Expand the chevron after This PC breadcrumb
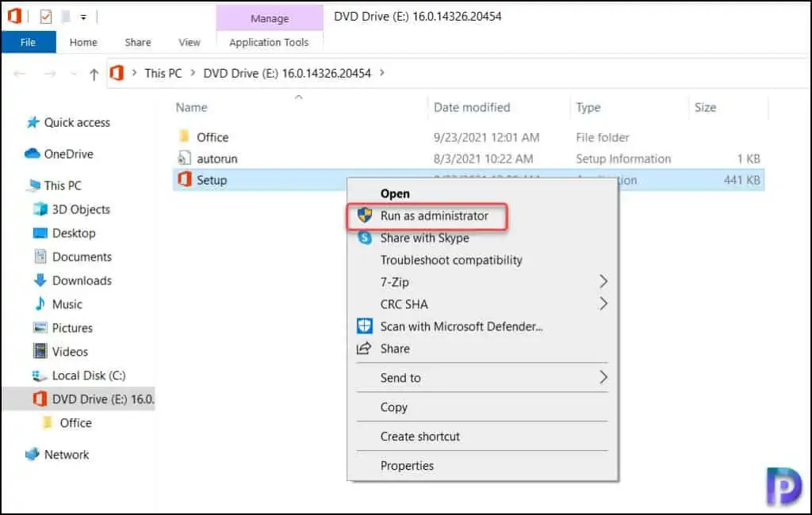Viewport: 812px width, 515px height. click(x=193, y=73)
